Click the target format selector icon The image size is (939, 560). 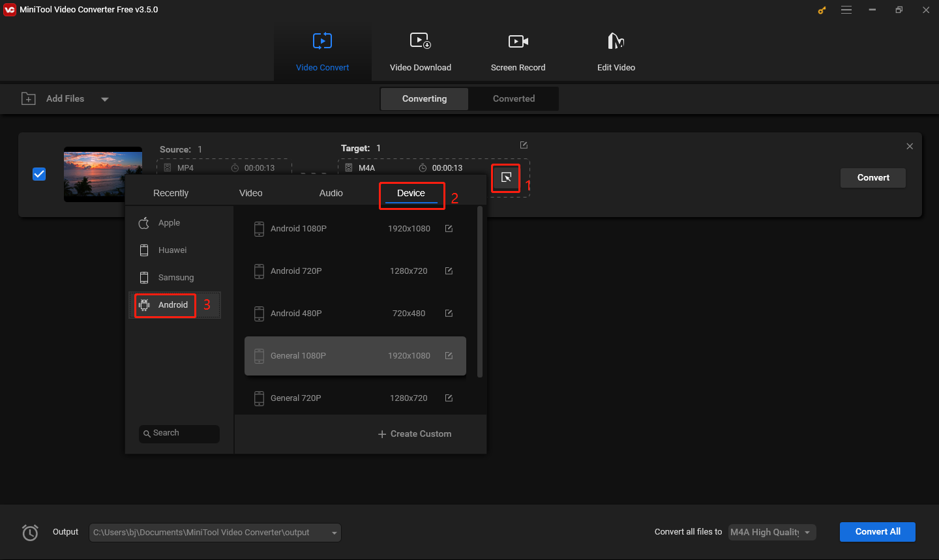pyautogui.click(x=506, y=177)
